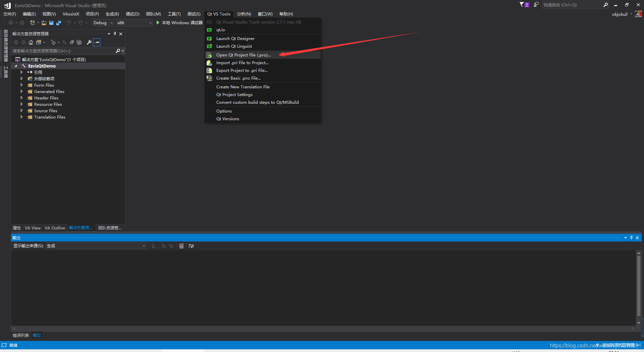644x352 pixels.
Task: Choose Create Basic .pro File
Action: click(x=263, y=78)
